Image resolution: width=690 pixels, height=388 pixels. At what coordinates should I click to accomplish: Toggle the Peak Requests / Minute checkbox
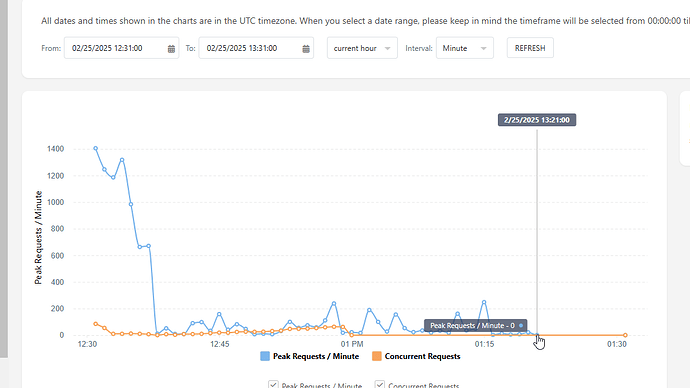point(273,385)
